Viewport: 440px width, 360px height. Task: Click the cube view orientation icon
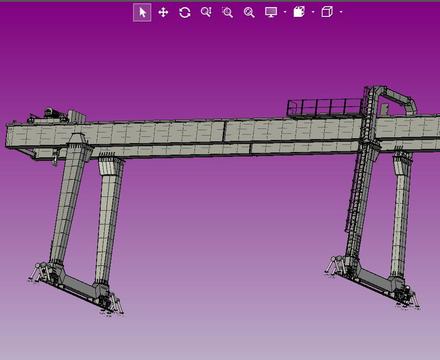pos(327,12)
